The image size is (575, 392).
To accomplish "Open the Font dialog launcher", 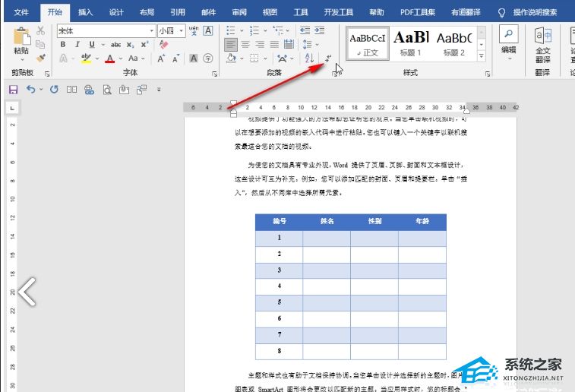I will tap(214, 74).
